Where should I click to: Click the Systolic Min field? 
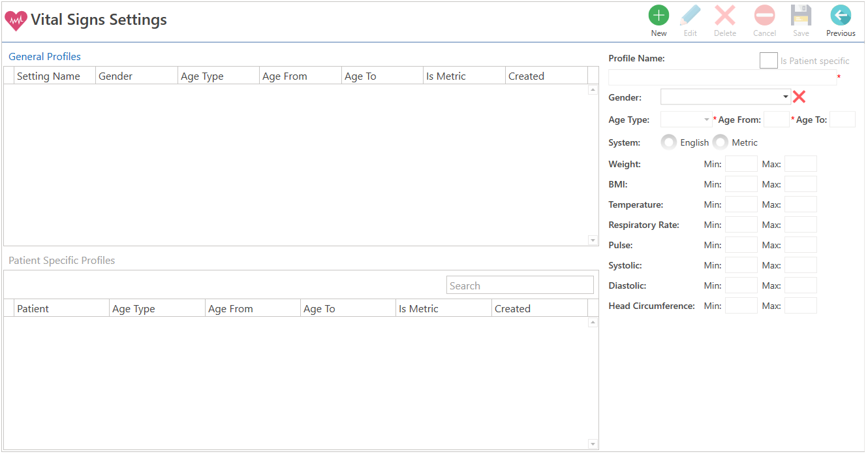click(741, 265)
